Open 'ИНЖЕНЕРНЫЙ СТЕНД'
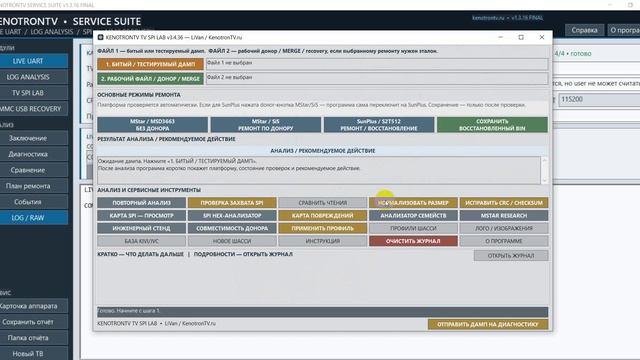The height and width of the screenshot is (360, 640). pyautogui.click(x=141, y=228)
